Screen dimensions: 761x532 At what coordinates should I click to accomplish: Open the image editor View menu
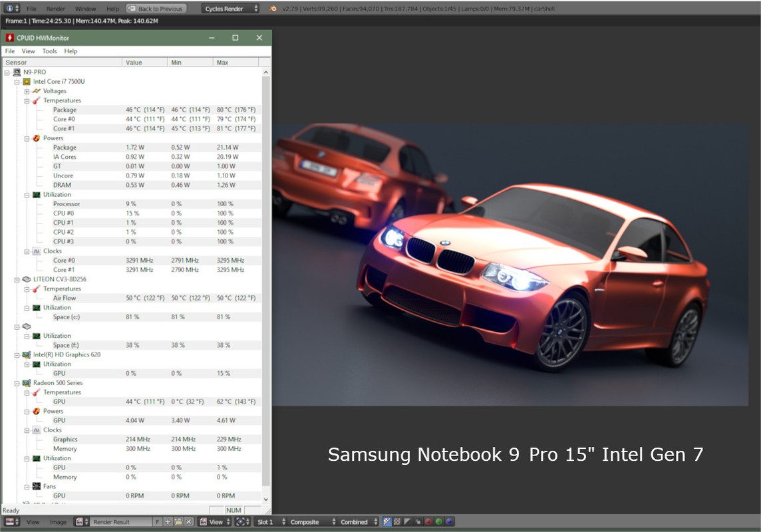33,522
